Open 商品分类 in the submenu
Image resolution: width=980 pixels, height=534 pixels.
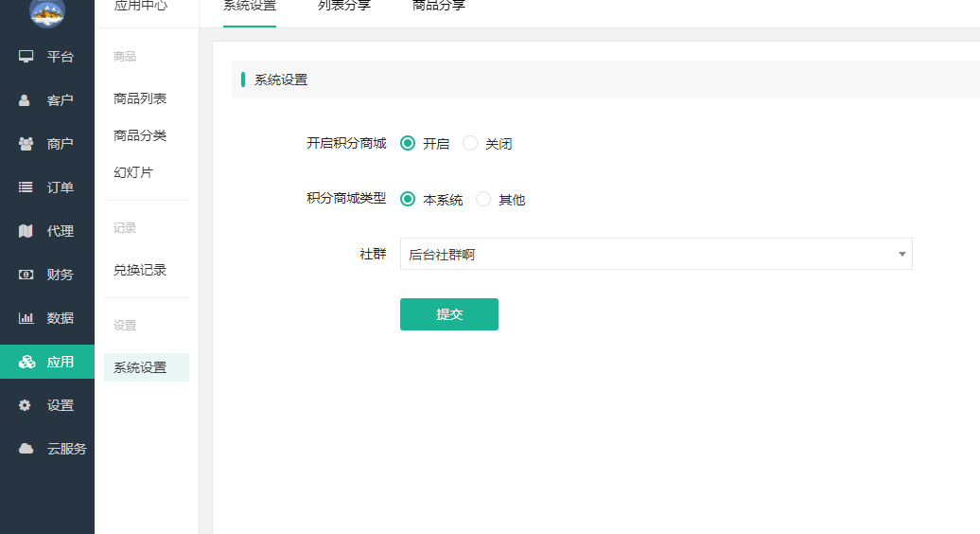tap(140, 135)
